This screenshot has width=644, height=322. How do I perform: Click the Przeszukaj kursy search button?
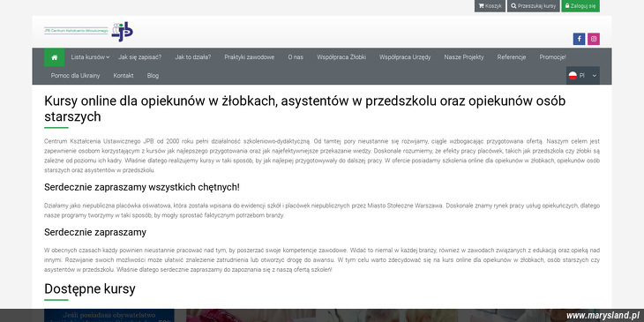click(x=534, y=6)
